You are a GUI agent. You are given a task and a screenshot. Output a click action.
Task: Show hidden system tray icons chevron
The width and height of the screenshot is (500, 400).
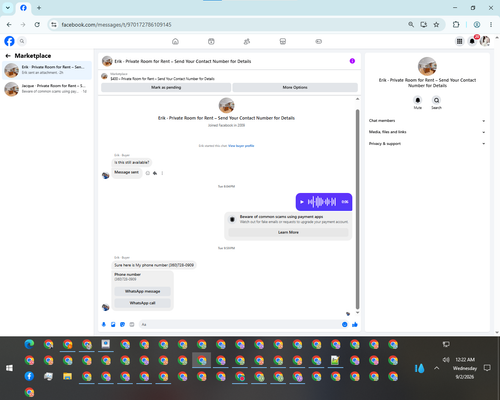tap(437, 368)
